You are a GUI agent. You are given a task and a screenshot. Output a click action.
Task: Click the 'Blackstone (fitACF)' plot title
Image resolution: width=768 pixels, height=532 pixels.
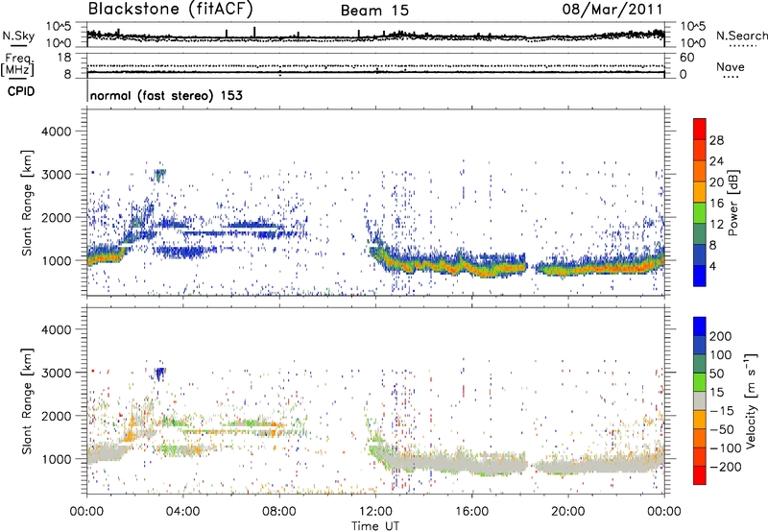point(171,9)
